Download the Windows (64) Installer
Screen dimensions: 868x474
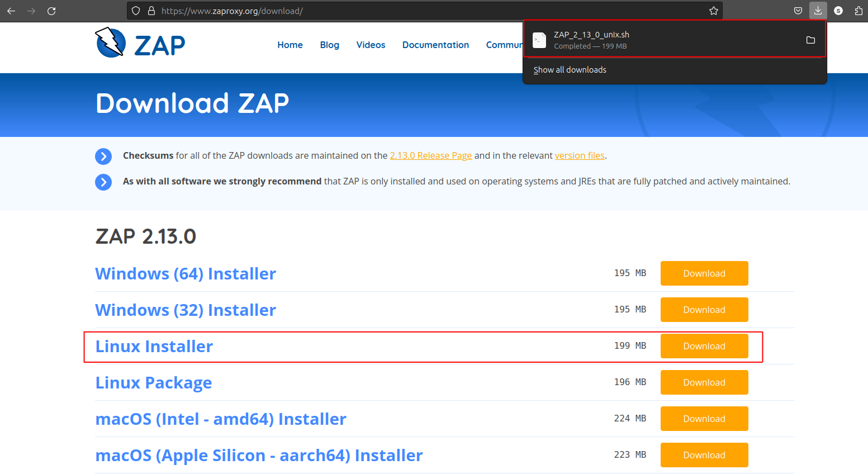704,273
